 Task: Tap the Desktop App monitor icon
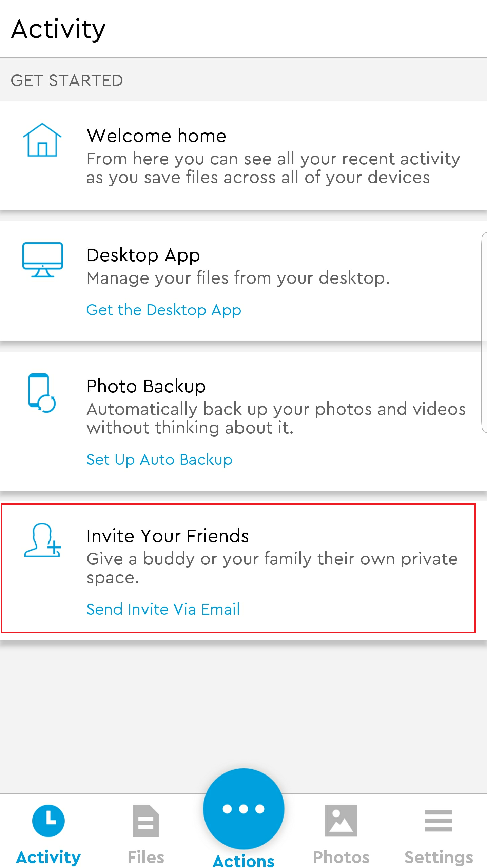tap(42, 260)
